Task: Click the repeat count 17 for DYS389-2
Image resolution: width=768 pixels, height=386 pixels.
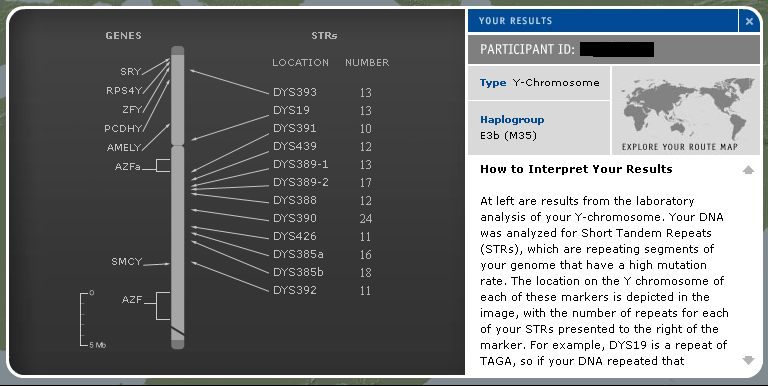Action: pos(365,183)
